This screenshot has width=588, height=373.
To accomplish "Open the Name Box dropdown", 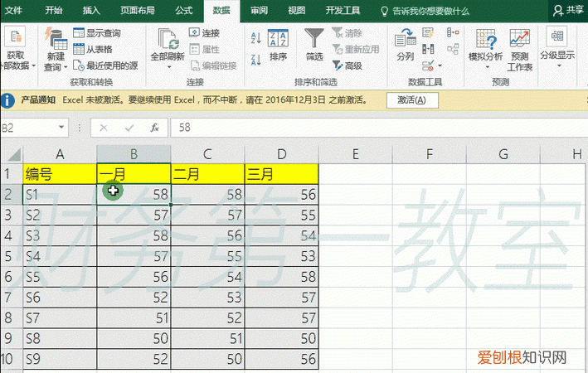I will click(x=61, y=128).
